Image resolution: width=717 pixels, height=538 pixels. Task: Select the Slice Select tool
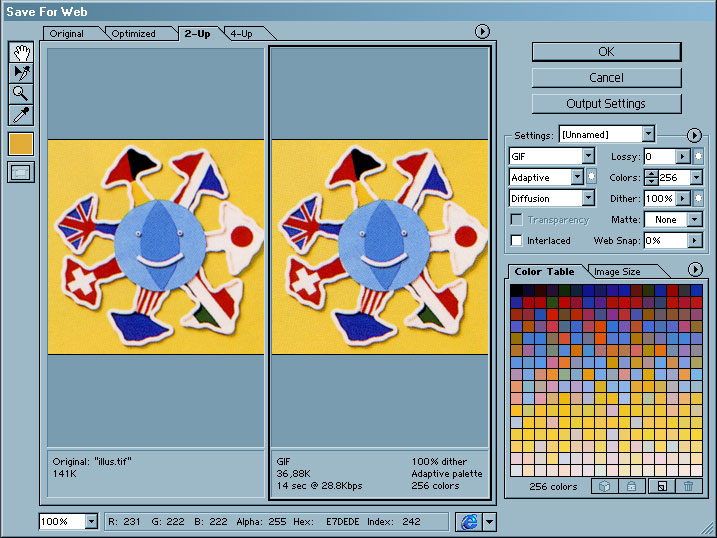click(x=21, y=73)
